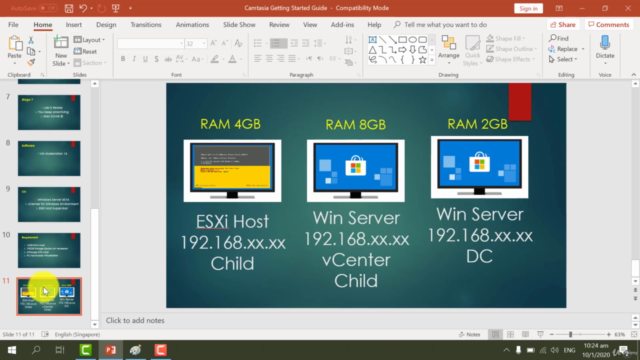This screenshot has width=640, height=360.
Task: Open the File tab
Action: pyautogui.click(x=13, y=25)
